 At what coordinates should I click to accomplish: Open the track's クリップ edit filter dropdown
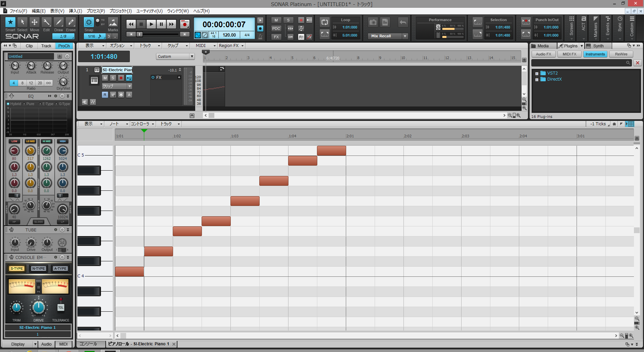(117, 86)
